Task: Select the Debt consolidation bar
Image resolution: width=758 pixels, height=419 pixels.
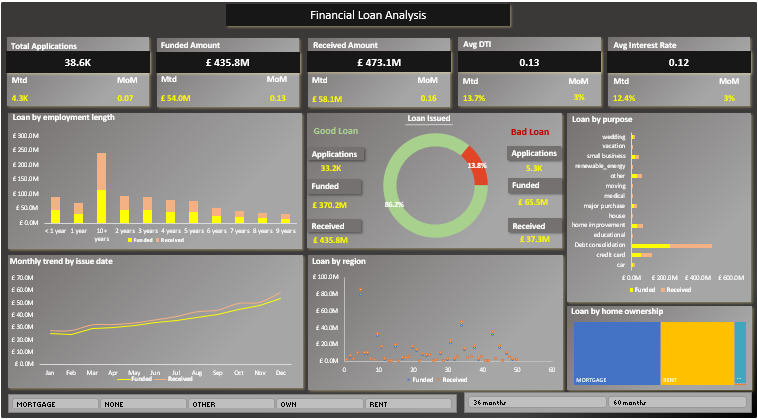Action: [671, 246]
